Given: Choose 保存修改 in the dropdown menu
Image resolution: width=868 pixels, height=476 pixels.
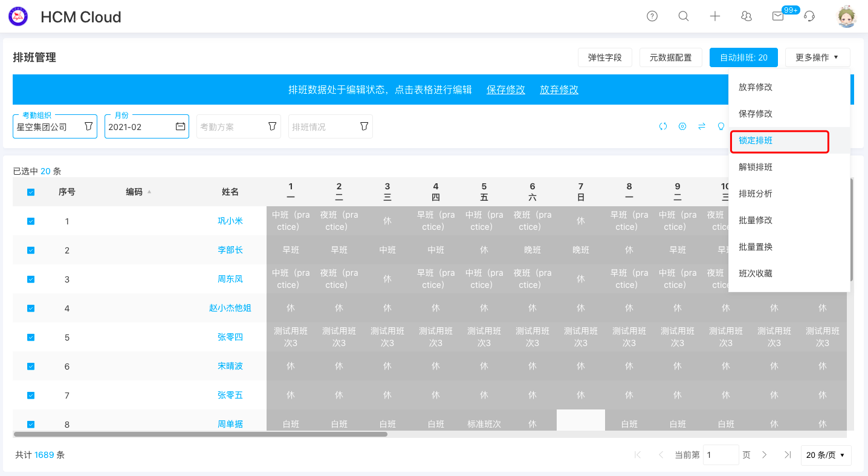Looking at the screenshot, I should [x=789, y=114].
